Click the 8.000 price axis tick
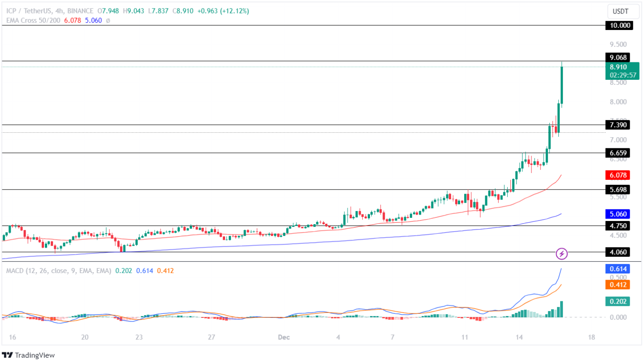Screen dimensions: 644x360 [618, 102]
